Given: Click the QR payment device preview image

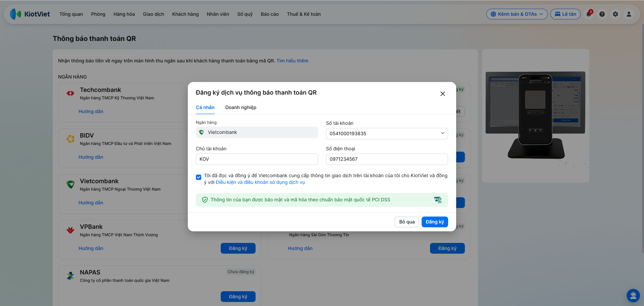Looking at the screenshot, I should 535,116.
